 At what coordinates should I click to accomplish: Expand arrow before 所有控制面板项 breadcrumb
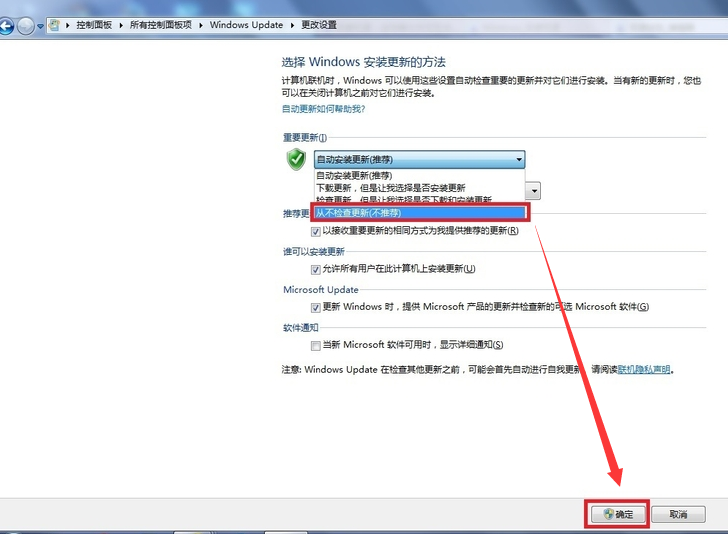pyautogui.click(x=121, y=26)
